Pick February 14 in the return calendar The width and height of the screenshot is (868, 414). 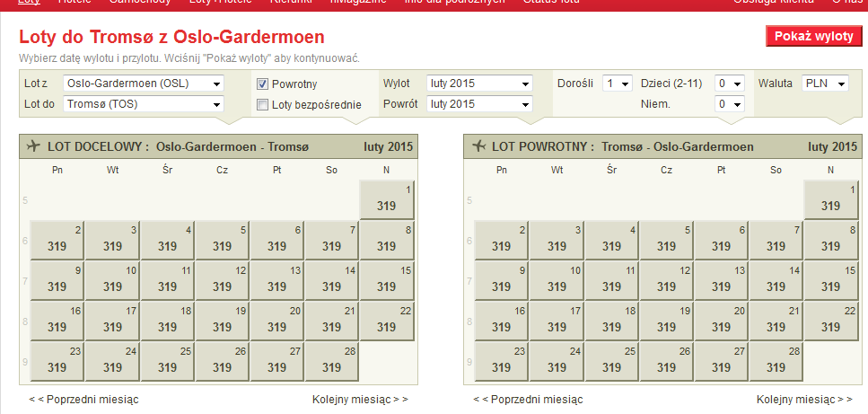[x=776, y=280]
